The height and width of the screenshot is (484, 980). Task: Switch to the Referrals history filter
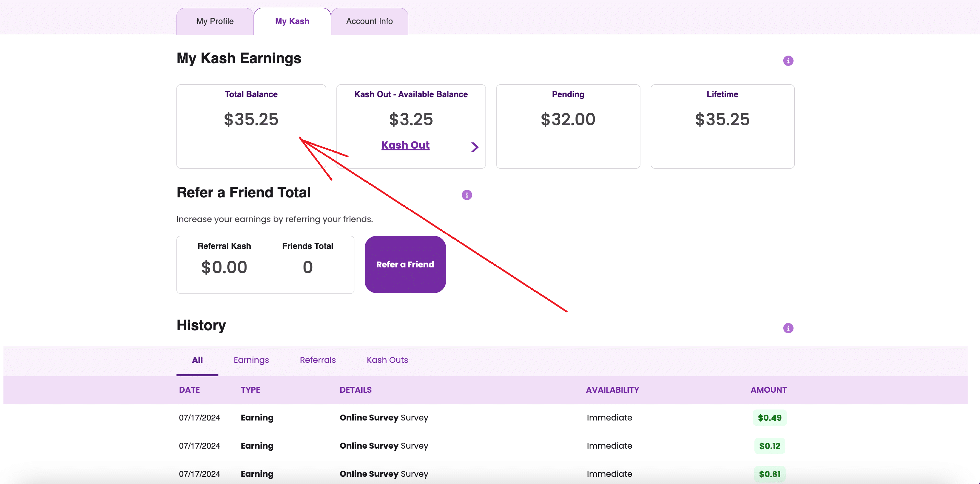pyautogui.click(x=318, y=360)
